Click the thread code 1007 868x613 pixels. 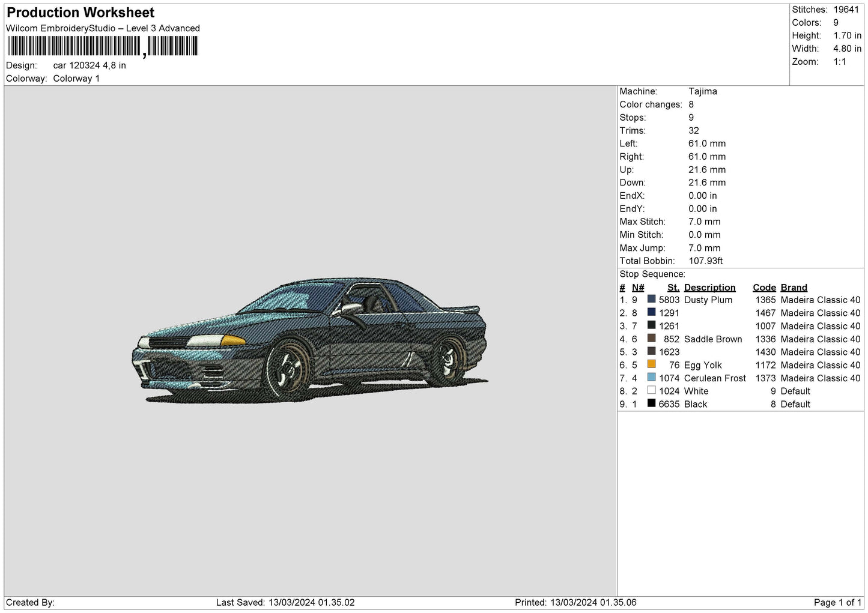coord(766,326)
